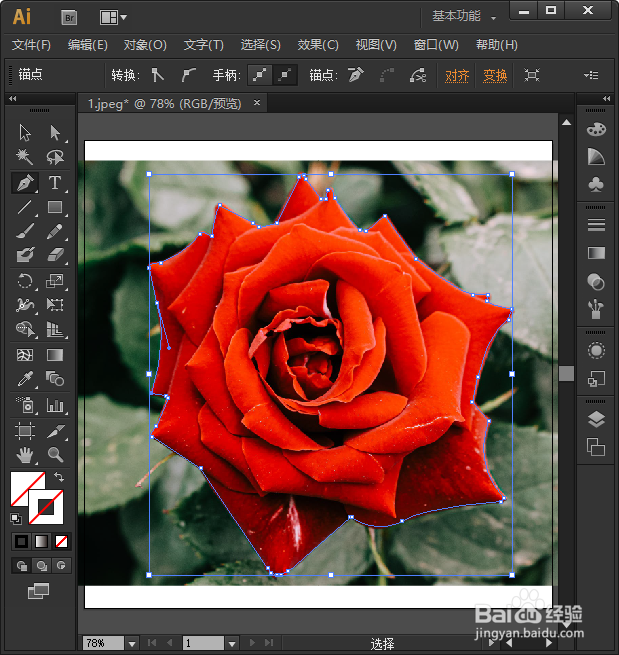
Task: Open the 效果(C) menu
Action: 318,45
